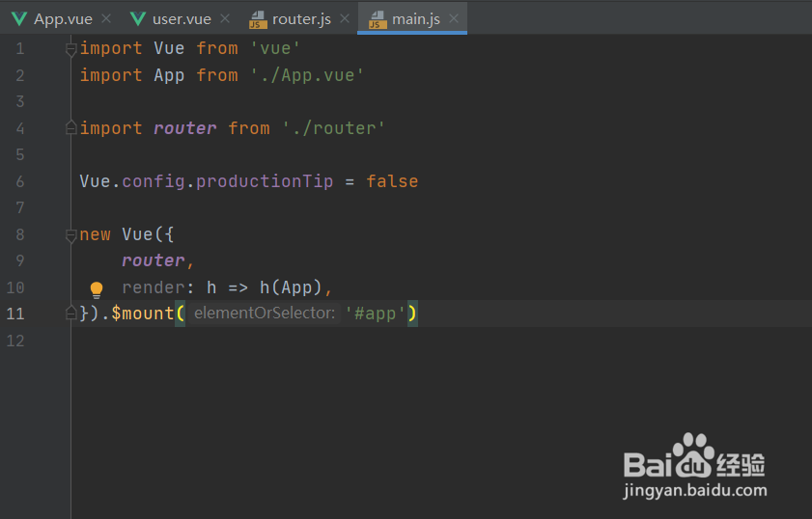Click the './router' import path string
The image size is (812, 519).
click(x=333, y=128)
